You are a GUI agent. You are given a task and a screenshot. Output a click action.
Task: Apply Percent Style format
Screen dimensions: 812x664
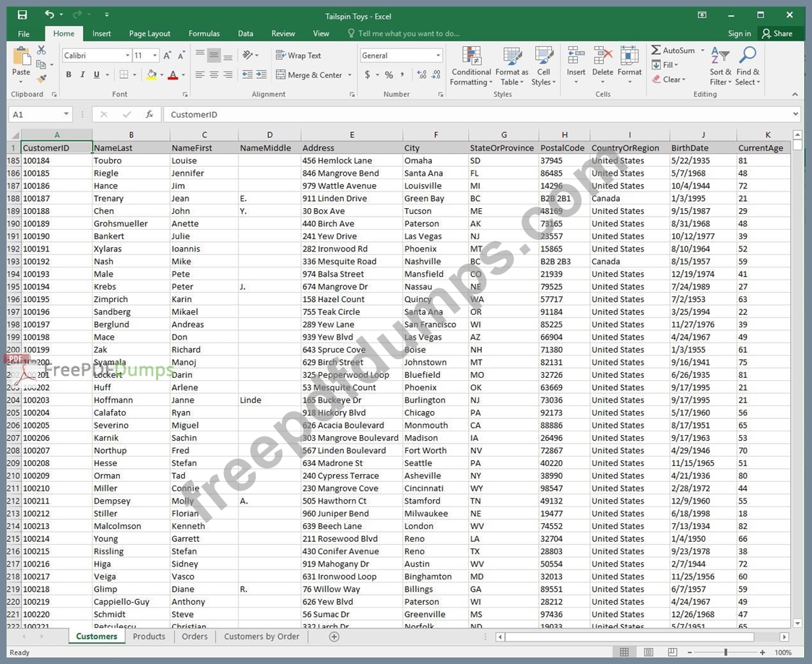[x=389, y=74]
